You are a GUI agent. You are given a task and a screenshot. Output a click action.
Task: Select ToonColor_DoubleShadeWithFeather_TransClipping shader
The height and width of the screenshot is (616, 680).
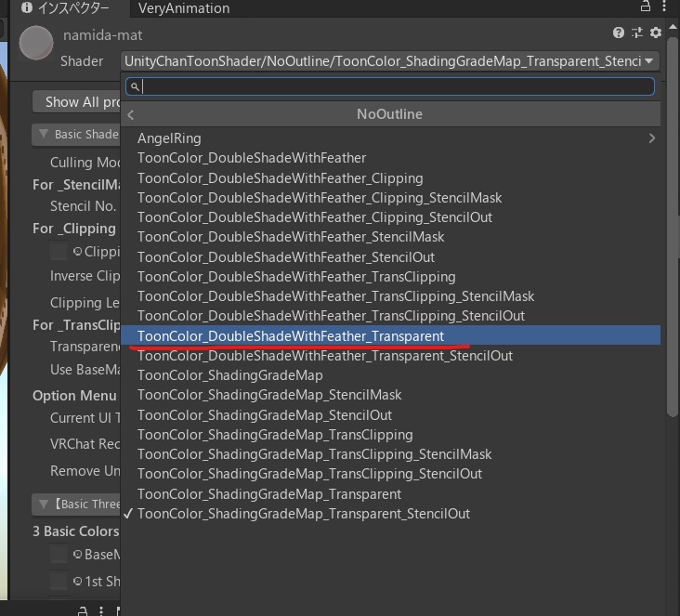pyautogui.click(x=390, y=277)
